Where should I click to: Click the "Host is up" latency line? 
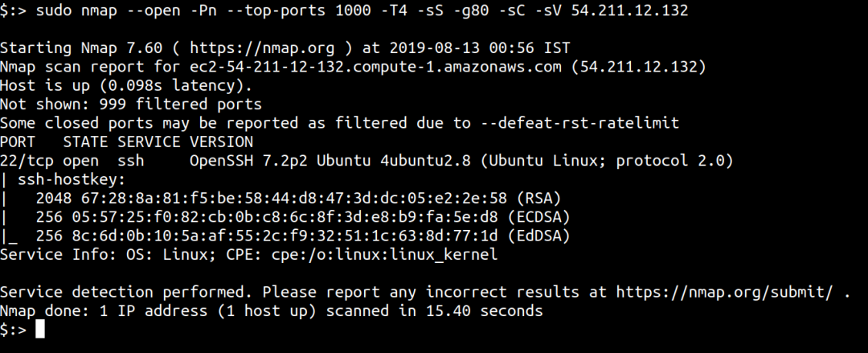coord(126,86)
